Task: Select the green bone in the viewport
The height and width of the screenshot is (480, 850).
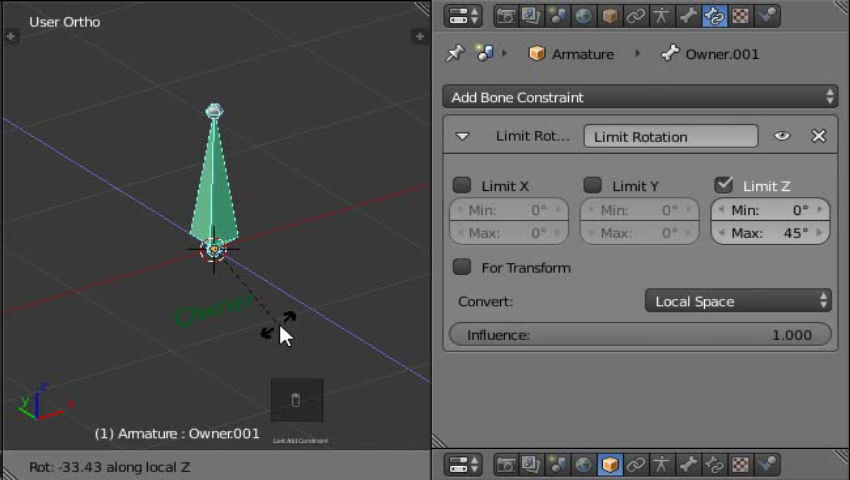Action: pyautogui.click(x=214, y=184)
